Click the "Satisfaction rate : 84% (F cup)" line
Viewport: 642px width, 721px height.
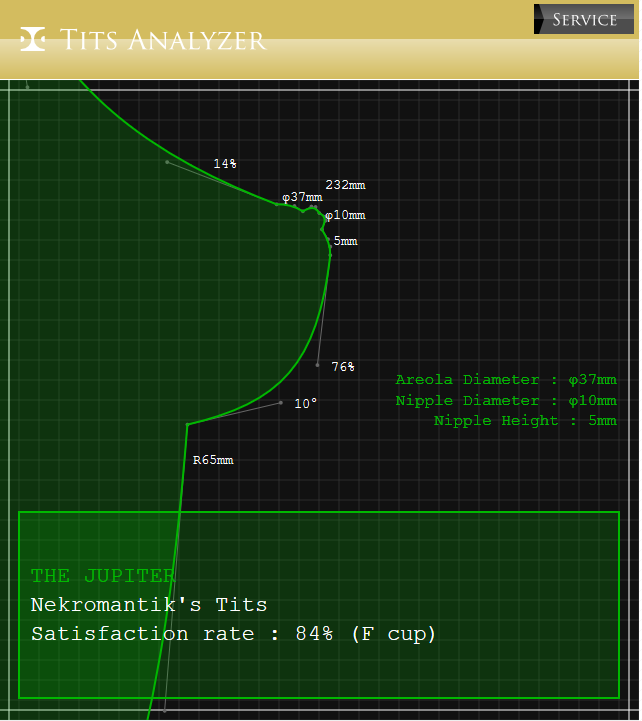[234, 635]
